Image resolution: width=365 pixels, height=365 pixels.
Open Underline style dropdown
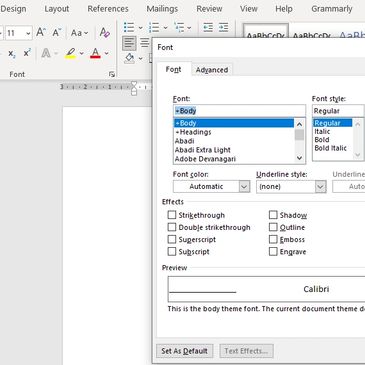[x=320, y=186]
